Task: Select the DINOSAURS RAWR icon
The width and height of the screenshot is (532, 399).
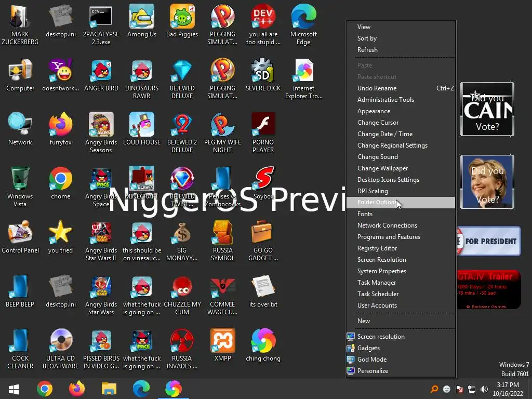Action: click(142, 78)
